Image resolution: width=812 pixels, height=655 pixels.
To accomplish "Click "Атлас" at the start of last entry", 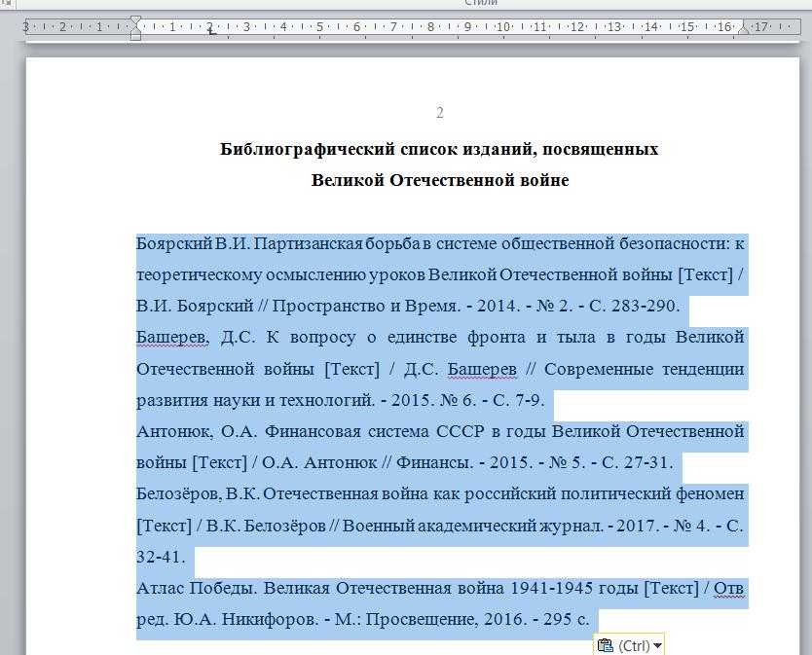I will coord(158,588).
